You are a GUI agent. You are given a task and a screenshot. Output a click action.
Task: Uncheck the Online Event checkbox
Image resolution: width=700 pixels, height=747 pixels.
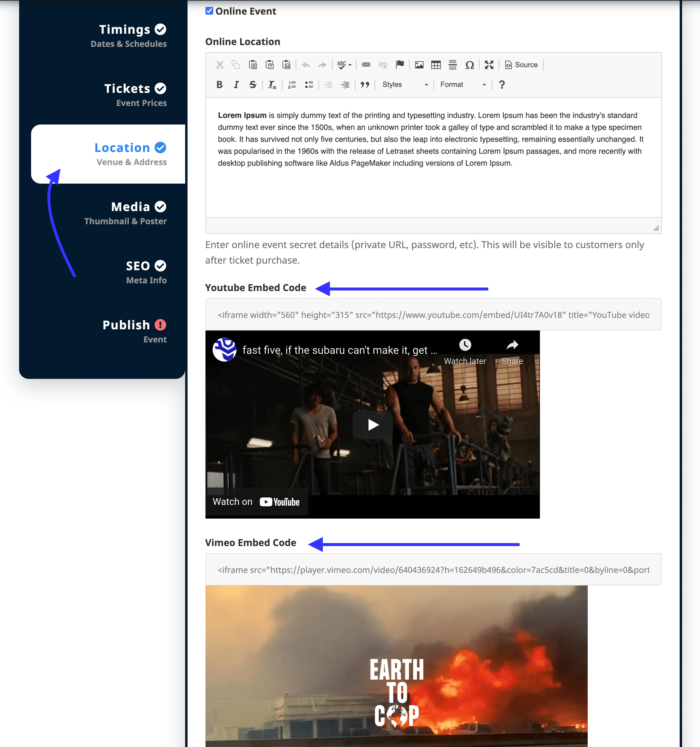click(x=209, y=11)
